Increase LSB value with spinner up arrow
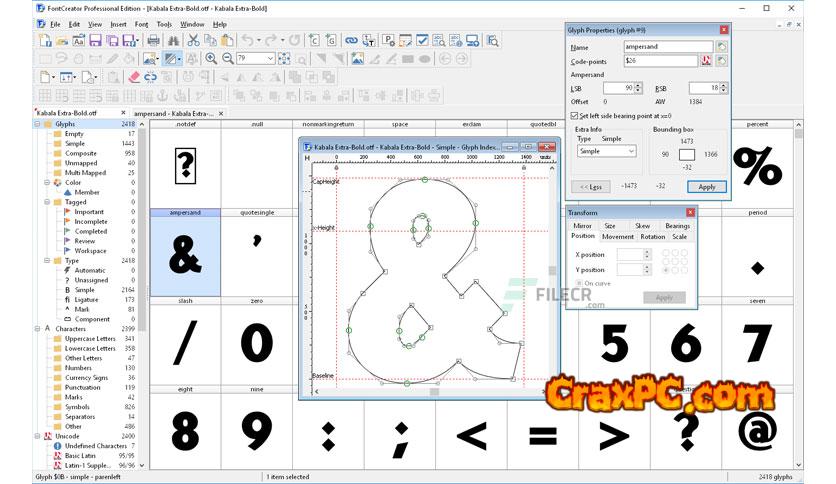This screenshot has width=836, height=484. 639,86
